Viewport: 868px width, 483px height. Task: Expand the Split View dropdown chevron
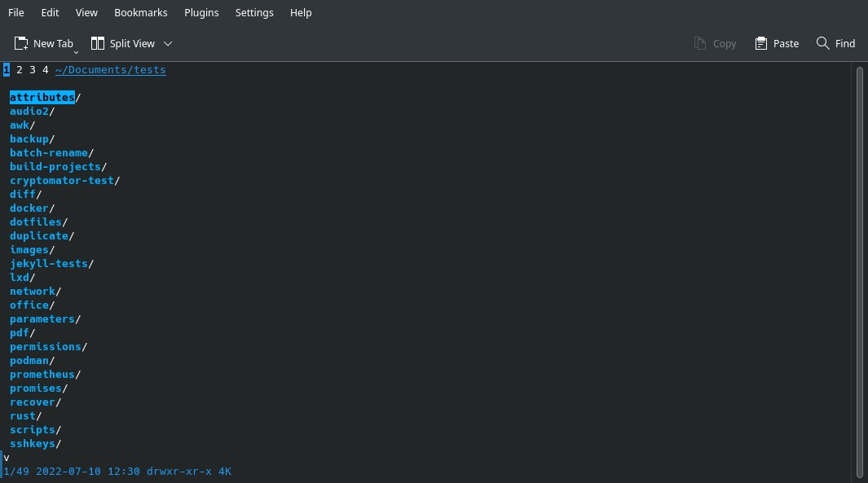click(x=168, y=43)
